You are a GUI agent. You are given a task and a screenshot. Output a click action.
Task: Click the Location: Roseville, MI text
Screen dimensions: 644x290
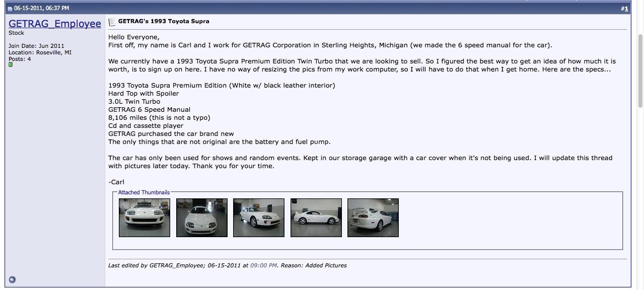40,52
